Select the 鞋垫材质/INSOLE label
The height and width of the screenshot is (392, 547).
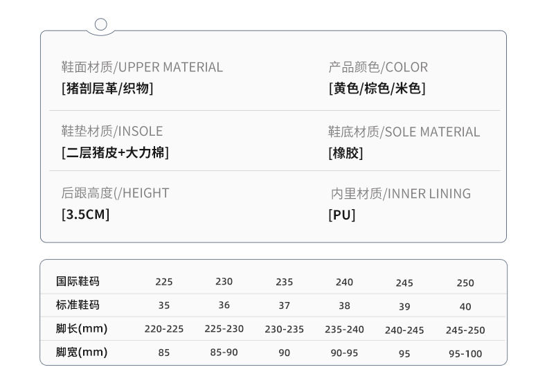pyautogui.click(x=112, y=132)
